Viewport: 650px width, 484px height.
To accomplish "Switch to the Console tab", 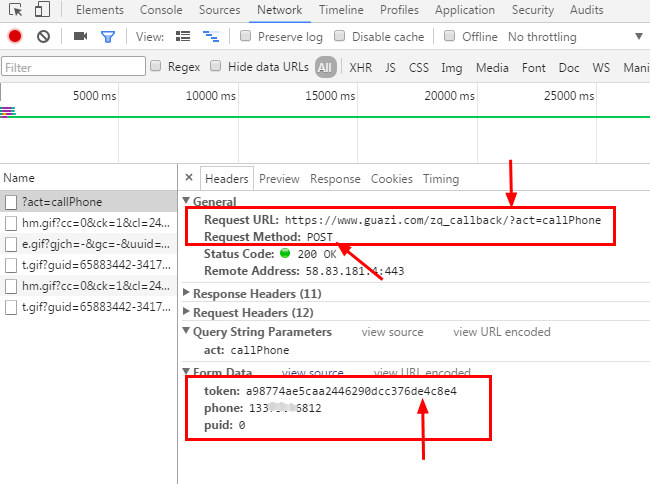I will click(161, 10).
